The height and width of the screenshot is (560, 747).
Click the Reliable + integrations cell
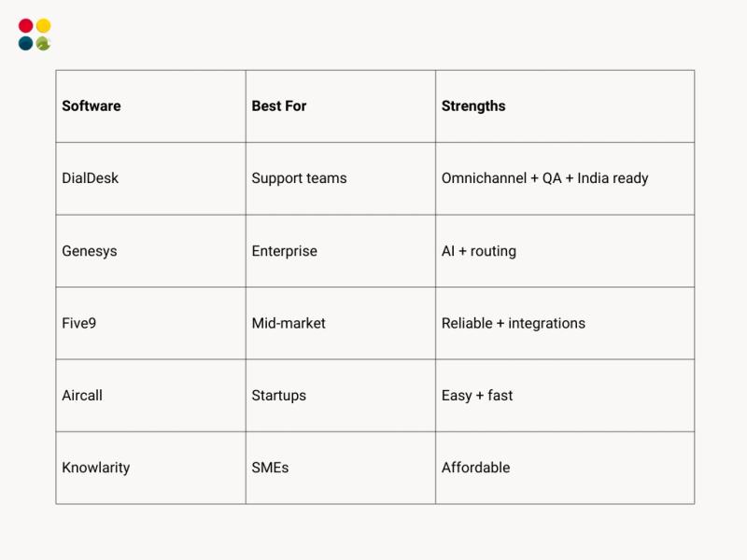coord(565,323)
